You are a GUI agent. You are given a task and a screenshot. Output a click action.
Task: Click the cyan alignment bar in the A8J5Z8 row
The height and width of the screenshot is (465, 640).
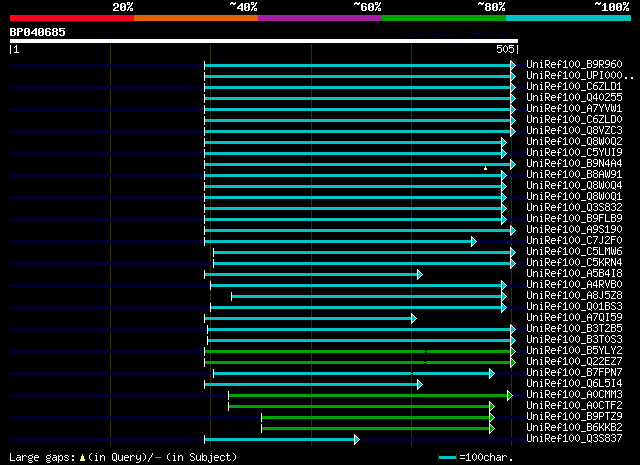366,296
